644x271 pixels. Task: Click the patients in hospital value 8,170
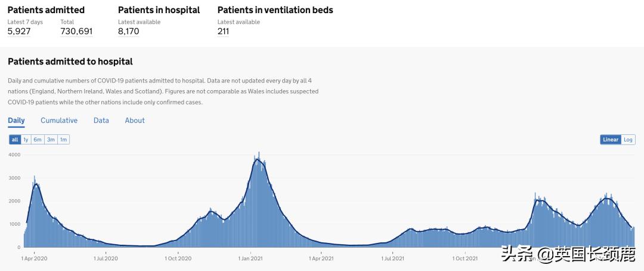[x=128, y=32]
